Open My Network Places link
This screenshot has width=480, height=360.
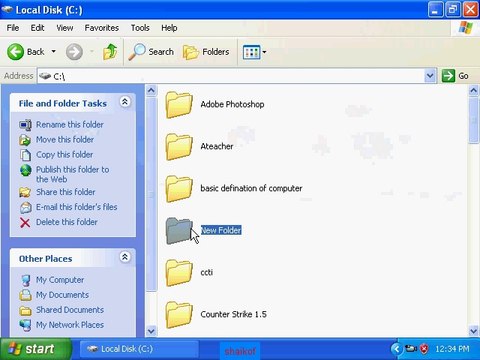[x=70, y=325]
